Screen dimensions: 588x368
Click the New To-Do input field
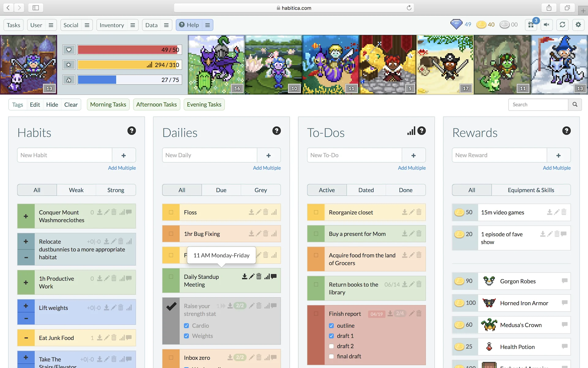coord(354,155)
